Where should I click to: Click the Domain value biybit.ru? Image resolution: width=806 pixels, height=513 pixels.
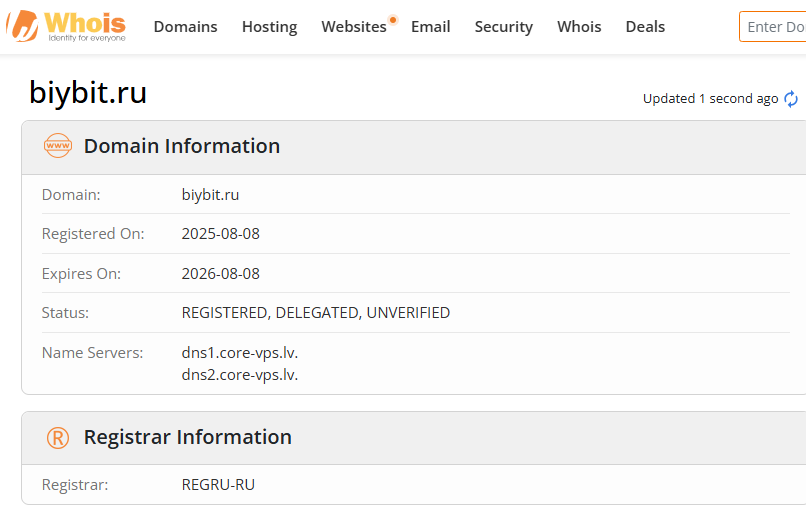210,195
